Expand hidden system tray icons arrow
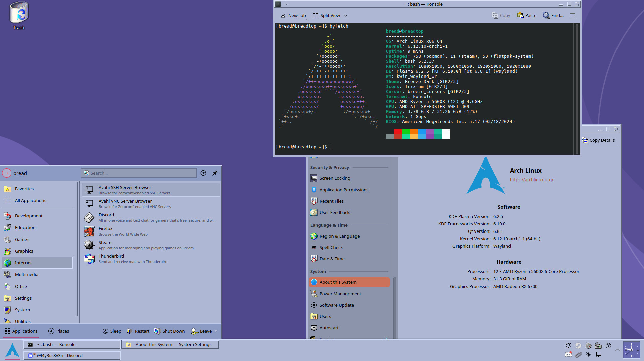644x361 pixels. (x=618, y=350)
